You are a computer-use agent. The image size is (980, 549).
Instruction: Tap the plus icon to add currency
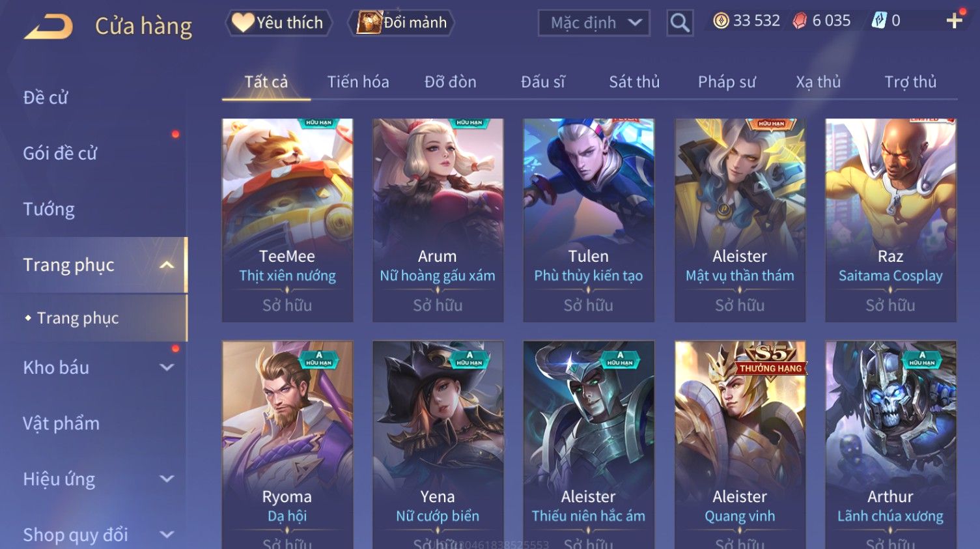pos(955,21)
